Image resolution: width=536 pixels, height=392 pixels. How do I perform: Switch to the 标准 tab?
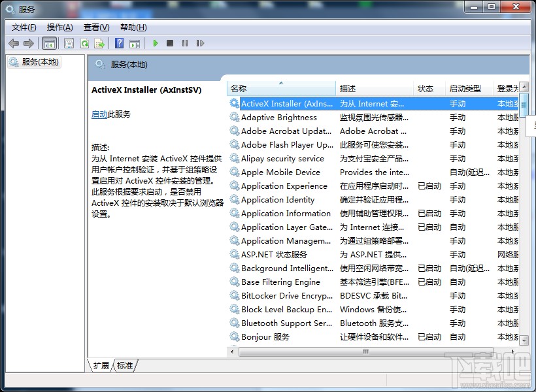124,366
